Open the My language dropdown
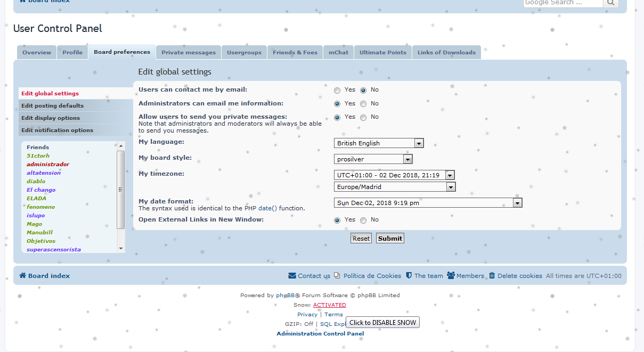Viewport: 644px width, 352px height. pos(419,143)
